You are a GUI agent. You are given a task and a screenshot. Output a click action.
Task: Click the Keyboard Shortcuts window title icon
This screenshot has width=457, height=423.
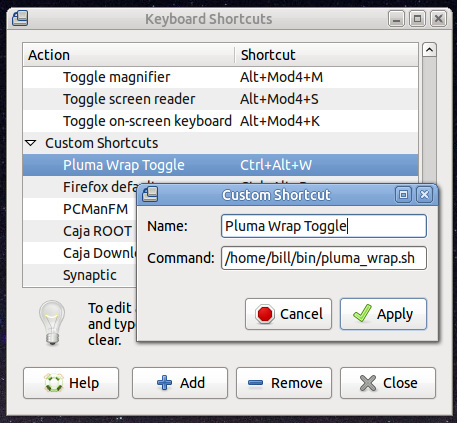coord(20,18)
